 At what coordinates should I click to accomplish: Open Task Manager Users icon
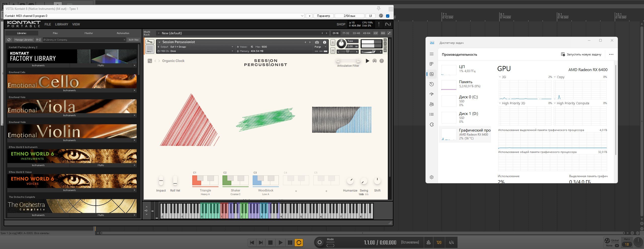pyautogui.click(x=432, y=104)
